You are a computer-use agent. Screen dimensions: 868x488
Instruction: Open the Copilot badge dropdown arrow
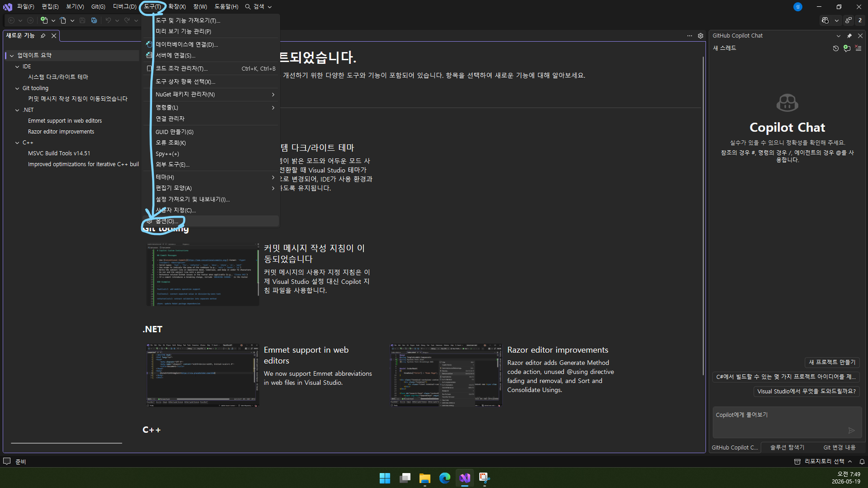[836, 20]
